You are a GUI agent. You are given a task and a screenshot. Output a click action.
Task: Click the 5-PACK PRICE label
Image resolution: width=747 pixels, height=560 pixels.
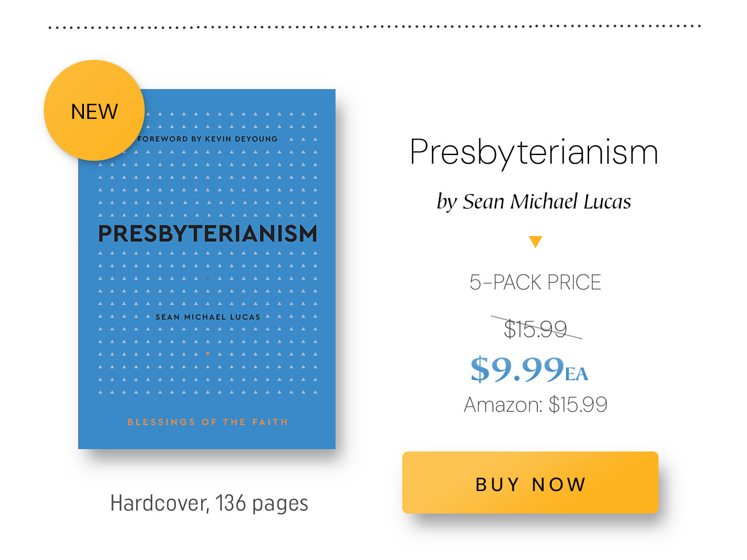(535, 282)
